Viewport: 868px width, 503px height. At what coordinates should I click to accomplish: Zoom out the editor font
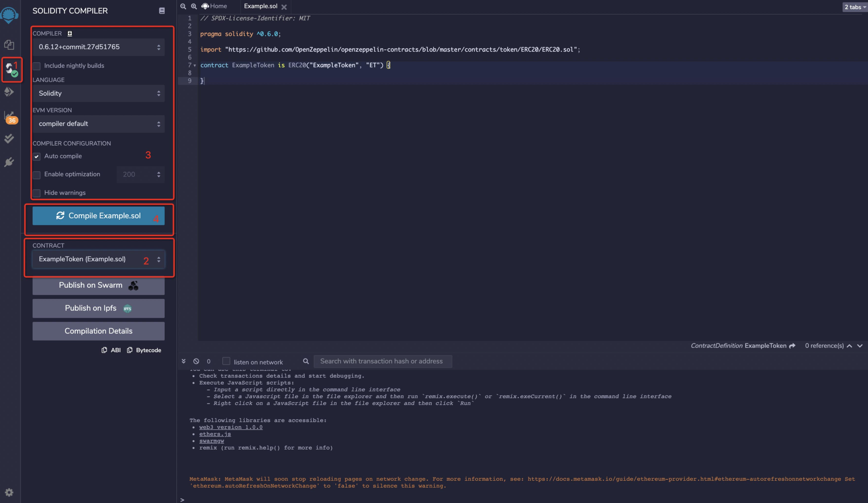click(183, 6)
